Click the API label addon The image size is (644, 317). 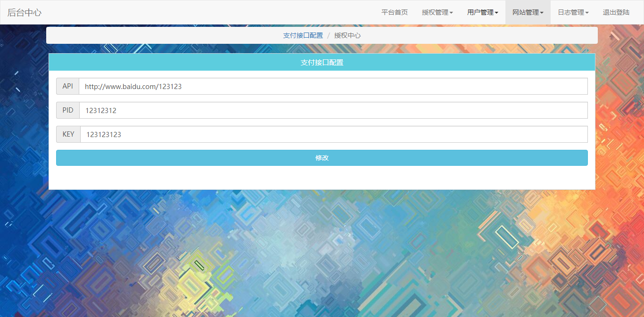point(67,86)
